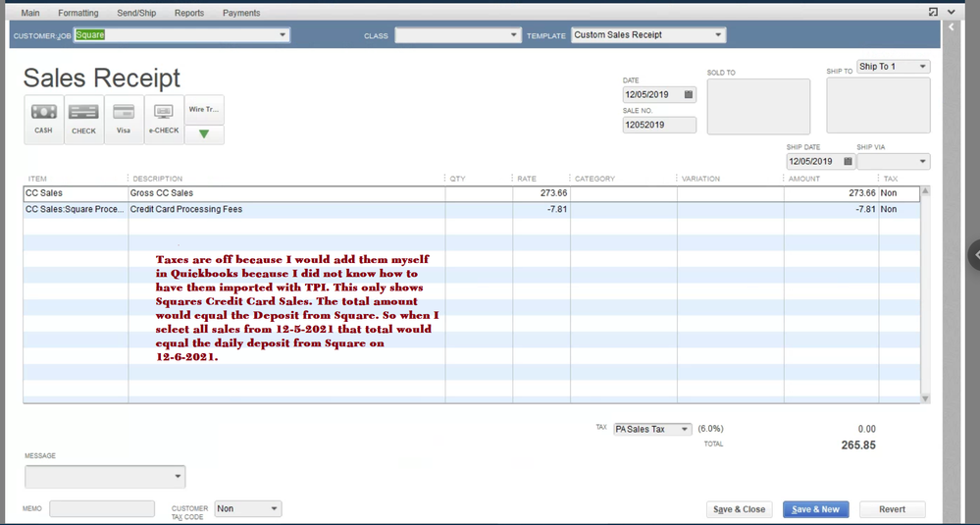Open the Formatting menu tab
This screenshot has height=525, width=980.
tap(77, 13)
